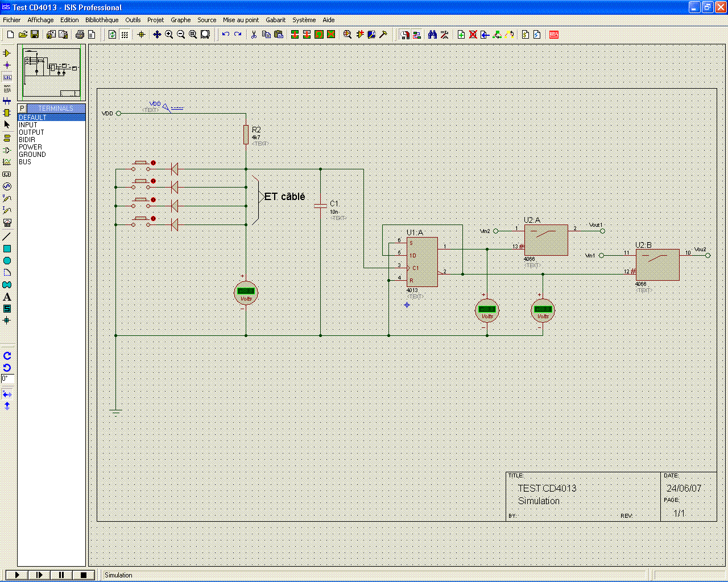Screen dimensions: 728x582
Task: Click the ARES netlist transfer icon
Action: 554,35
